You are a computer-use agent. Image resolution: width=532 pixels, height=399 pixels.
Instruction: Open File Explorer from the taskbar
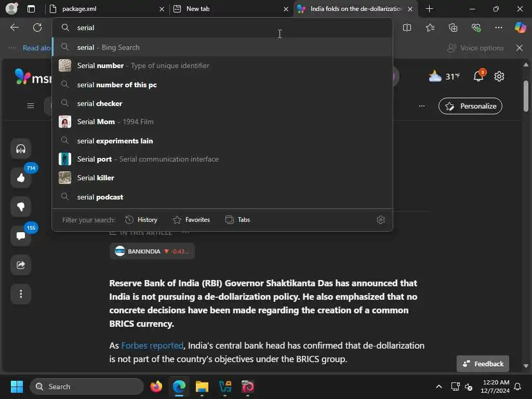point(202,387)
